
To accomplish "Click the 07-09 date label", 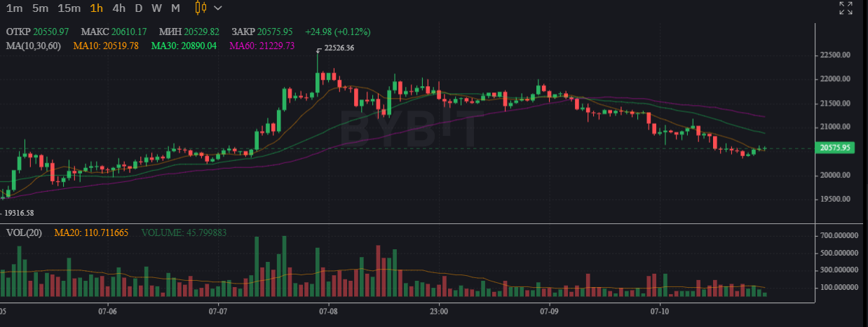I will (549, 310).
